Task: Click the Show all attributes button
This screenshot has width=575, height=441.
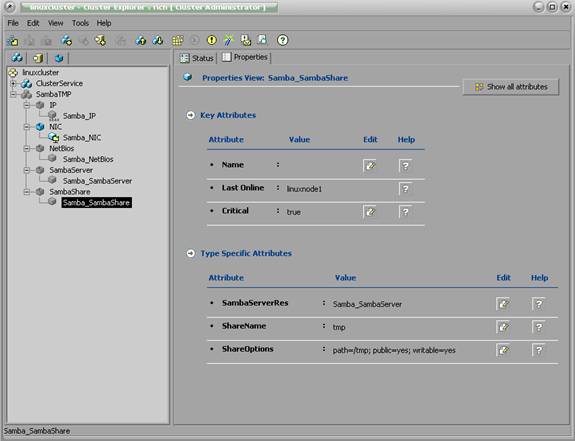Action: click(x=511, y=87)
